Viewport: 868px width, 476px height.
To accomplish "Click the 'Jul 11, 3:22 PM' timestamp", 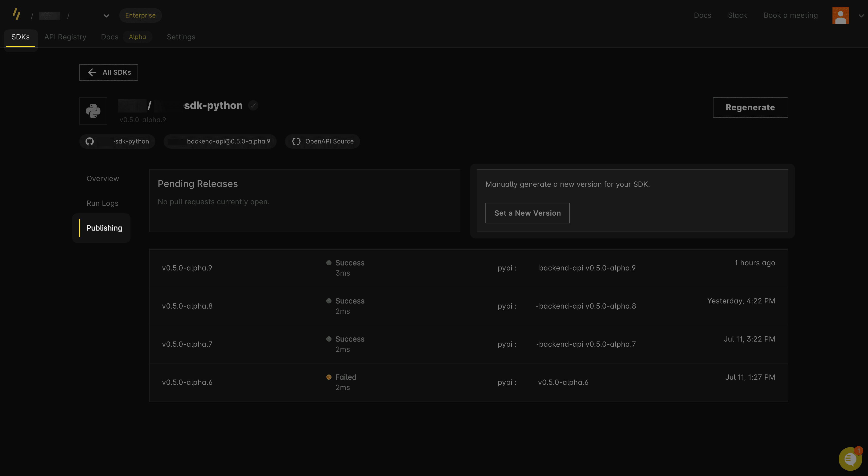I will (x=750, y=339).
